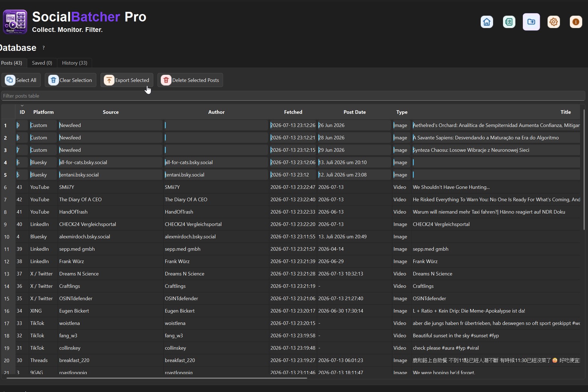Viewport: 588px width, 392px height.
Task: Sort table by Platform column header
Action: click(43, 112)
